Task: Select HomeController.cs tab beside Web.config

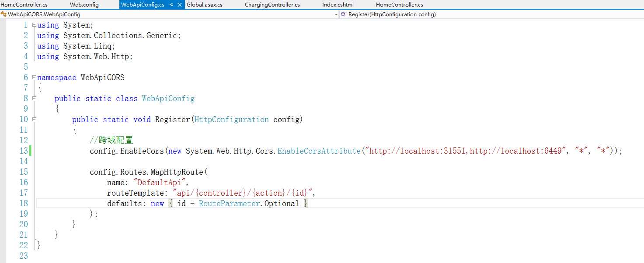Action: [x=24, y=5]
